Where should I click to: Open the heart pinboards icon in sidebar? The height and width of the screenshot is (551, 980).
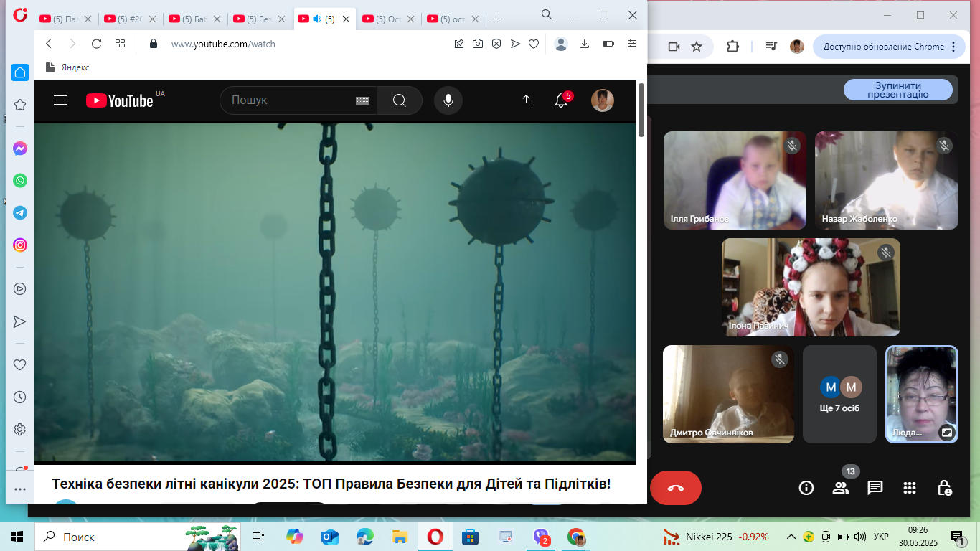[20, 364]
